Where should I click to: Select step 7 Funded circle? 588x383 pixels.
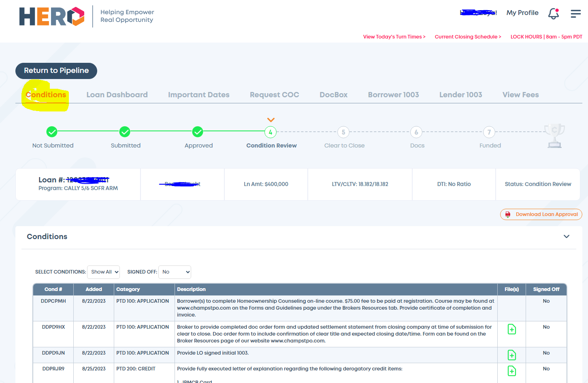pos(489,132)
